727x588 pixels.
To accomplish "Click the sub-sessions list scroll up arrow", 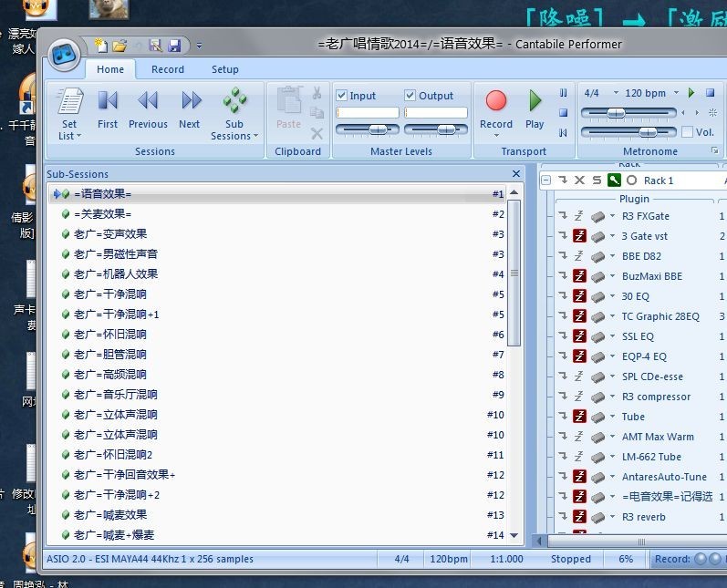I will (514, 192).
